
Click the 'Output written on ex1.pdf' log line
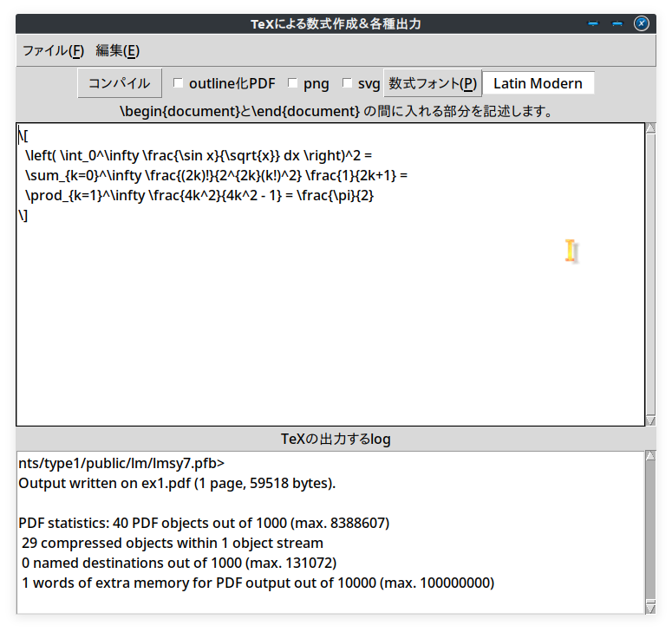177,483
